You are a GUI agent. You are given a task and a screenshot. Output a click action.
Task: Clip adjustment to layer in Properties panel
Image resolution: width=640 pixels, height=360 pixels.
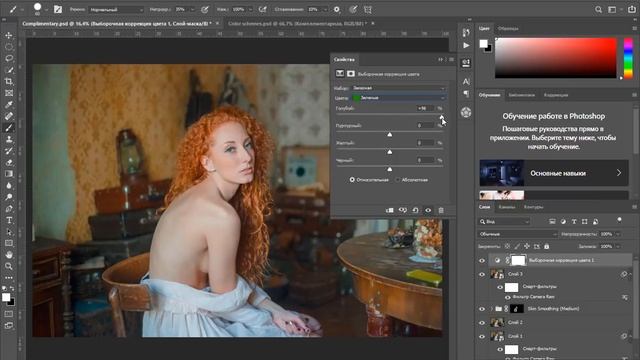click(x=389, y=210)
